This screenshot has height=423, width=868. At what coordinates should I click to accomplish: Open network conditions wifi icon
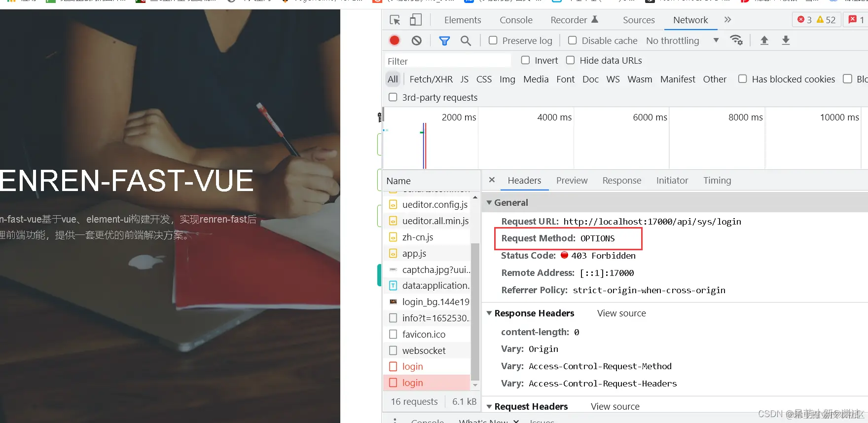tap(736, 40)
